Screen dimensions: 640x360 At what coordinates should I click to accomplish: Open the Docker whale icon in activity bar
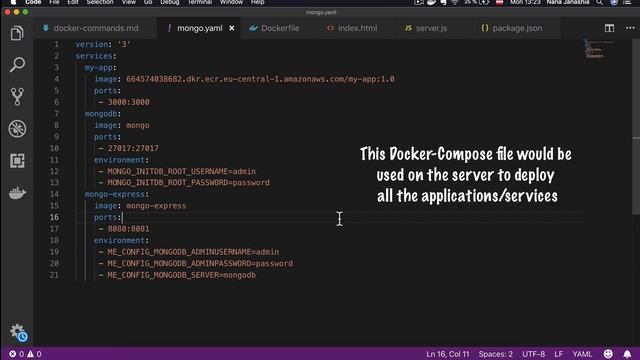pyautogui.click(x=17, y=193)
